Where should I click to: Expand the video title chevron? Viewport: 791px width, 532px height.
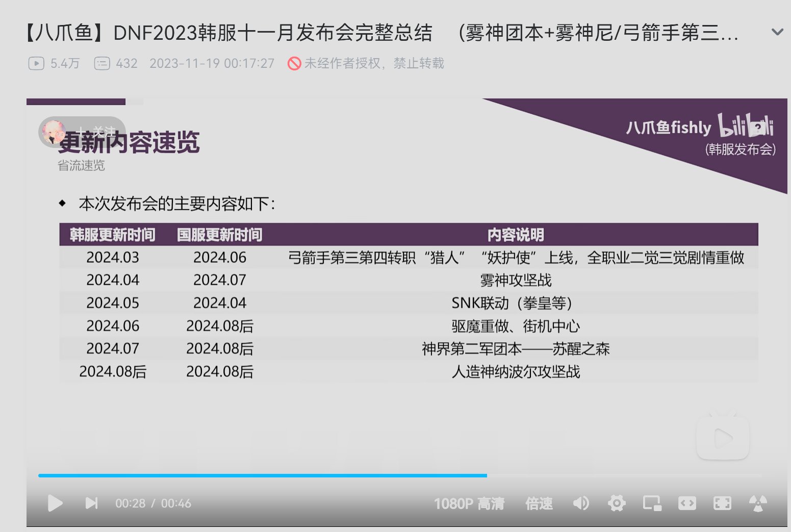[x=777, y=32]
